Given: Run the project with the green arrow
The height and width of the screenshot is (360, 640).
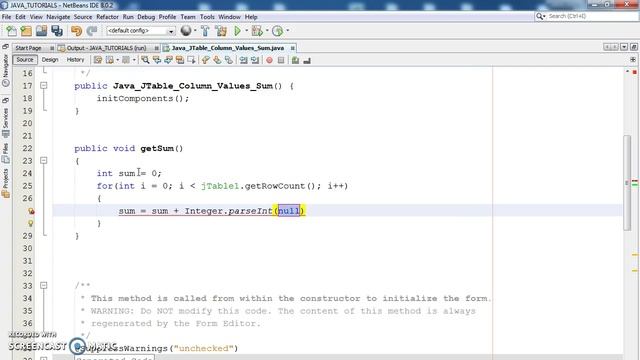Looking at the screenshot, I should 237,31.
